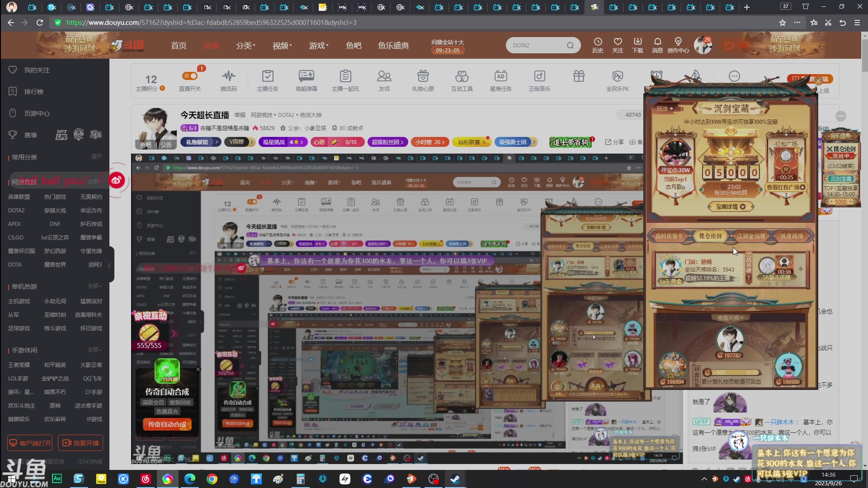This screenshot has width=868, height=488.
Task: Expand the 视频 dropdown menu
Action: point(282,46)
